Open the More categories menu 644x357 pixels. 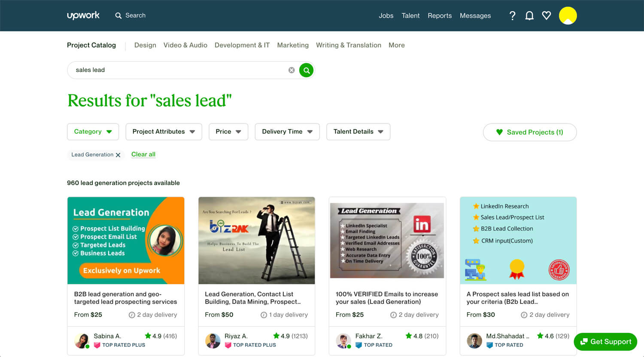tap(397, 45)
